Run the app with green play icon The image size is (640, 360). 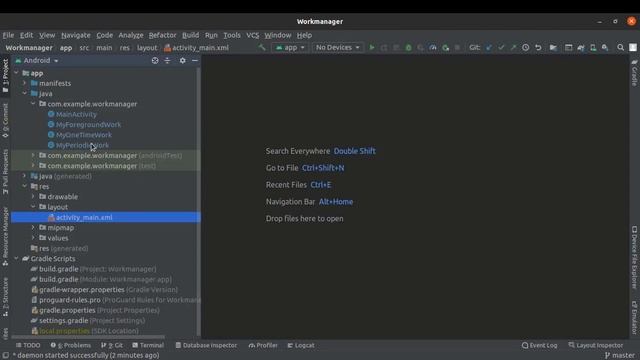[x=371, y=47]
